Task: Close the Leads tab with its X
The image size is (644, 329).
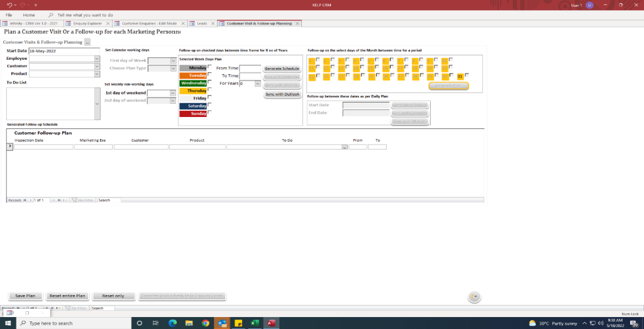Action: coord(213,23)
